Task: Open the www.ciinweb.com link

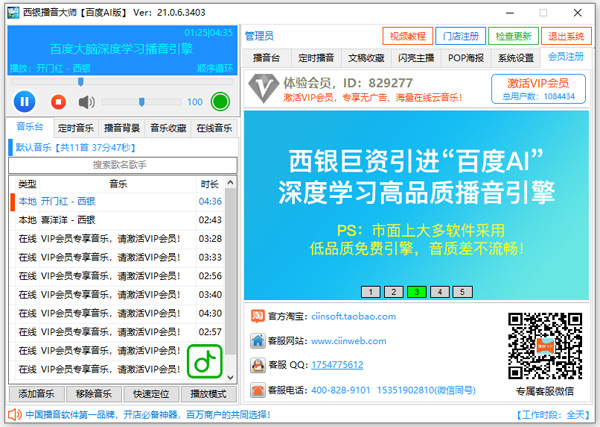Action: pyautogui.click(x=349, y=341)
